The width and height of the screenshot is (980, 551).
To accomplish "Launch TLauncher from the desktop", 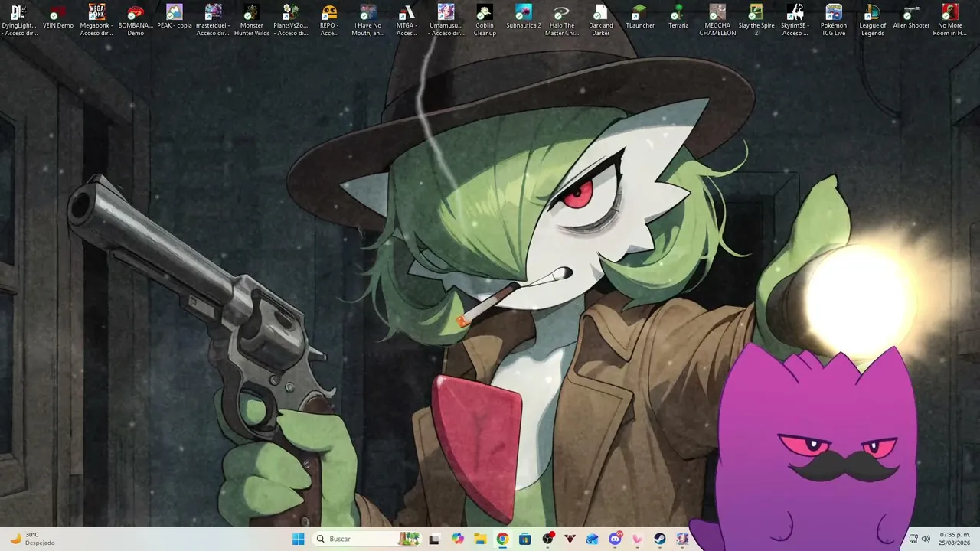I will point(640,17).
